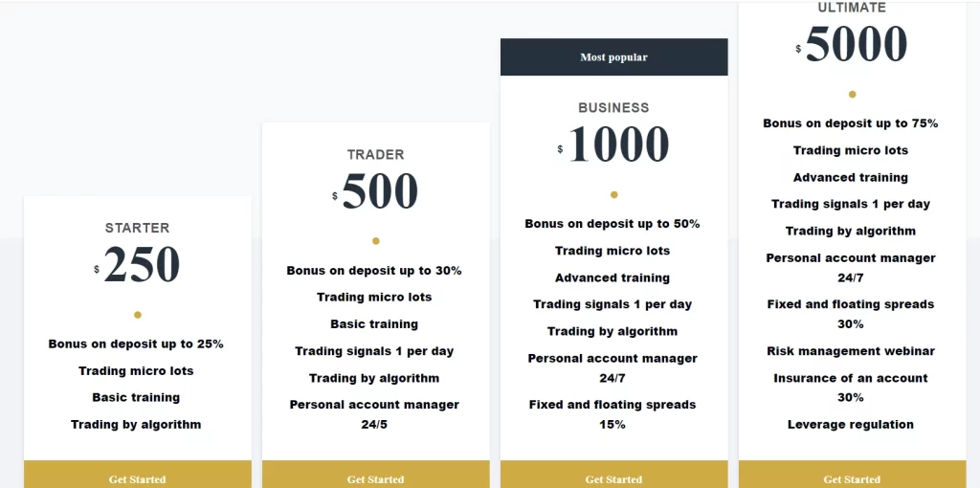Click the gold dot below Starter's 250 price

(x=138, y=315)
